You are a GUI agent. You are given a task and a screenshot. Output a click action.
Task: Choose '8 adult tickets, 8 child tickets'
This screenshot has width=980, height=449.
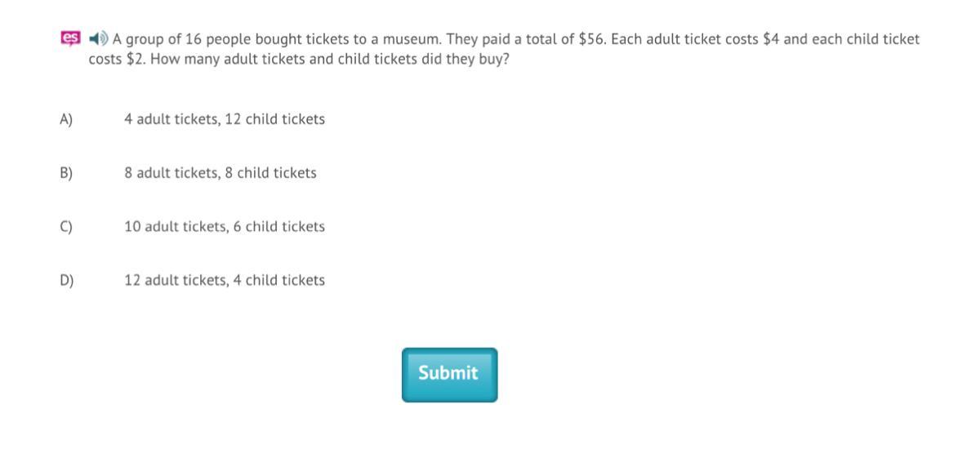point(220,173)
